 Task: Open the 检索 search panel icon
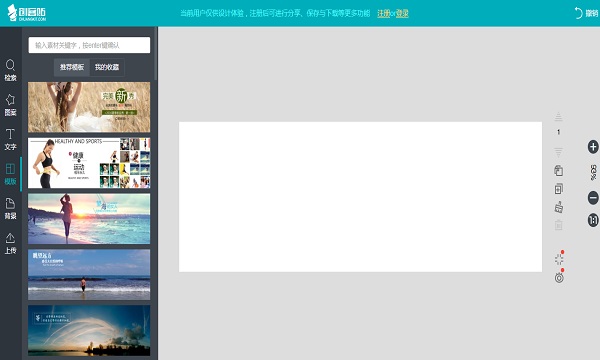pos(10,70)
